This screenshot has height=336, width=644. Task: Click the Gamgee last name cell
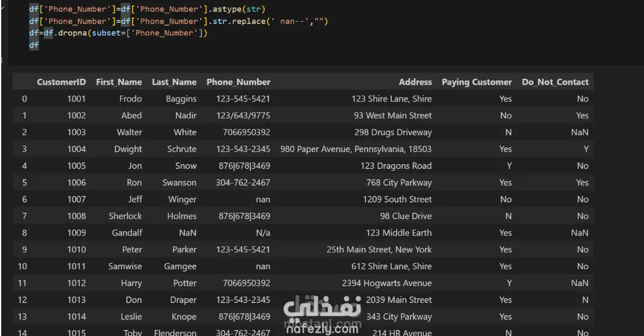point(180,266)
